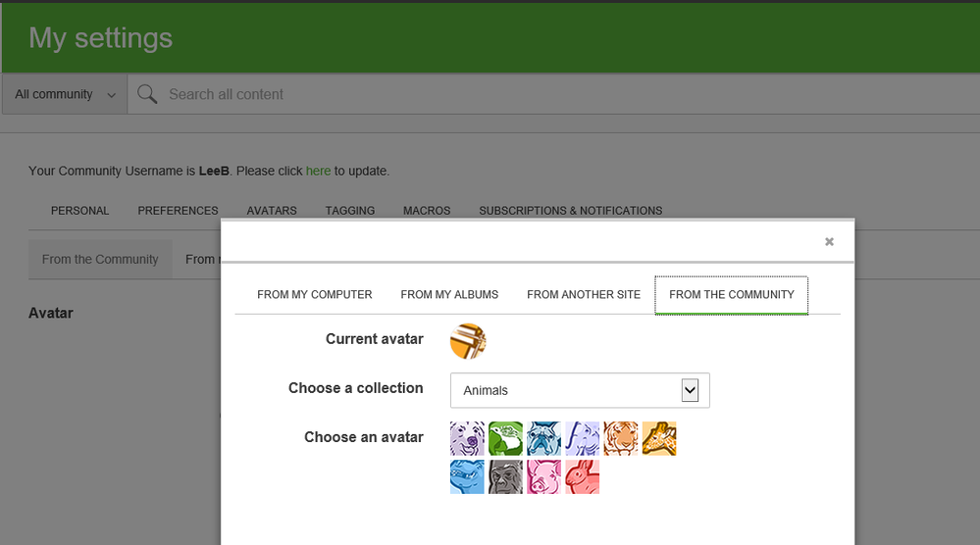Click the My settings page title
Image resolution: width=980 pixels, height=545 pixels.
(x=101, y=38)
